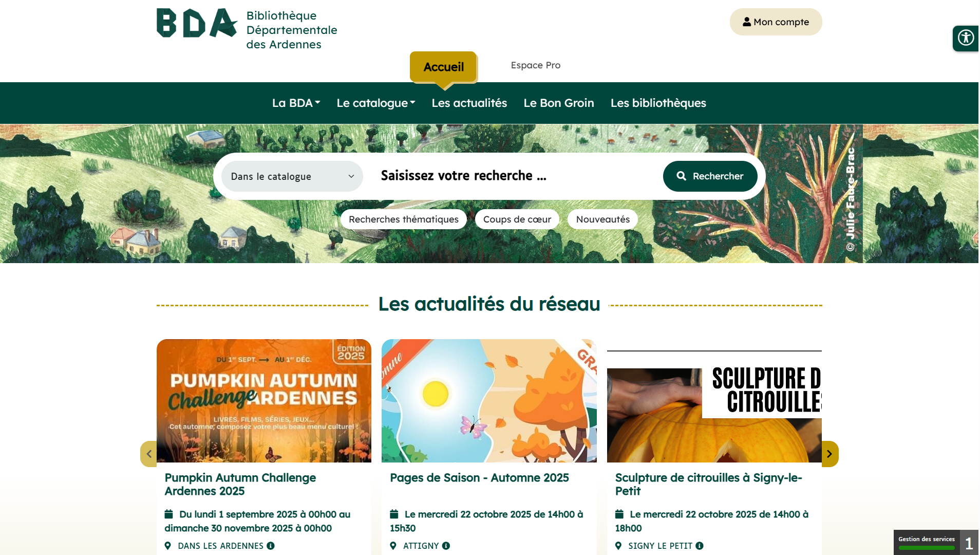Switch to the Espace Pro tab

point(535,65)
